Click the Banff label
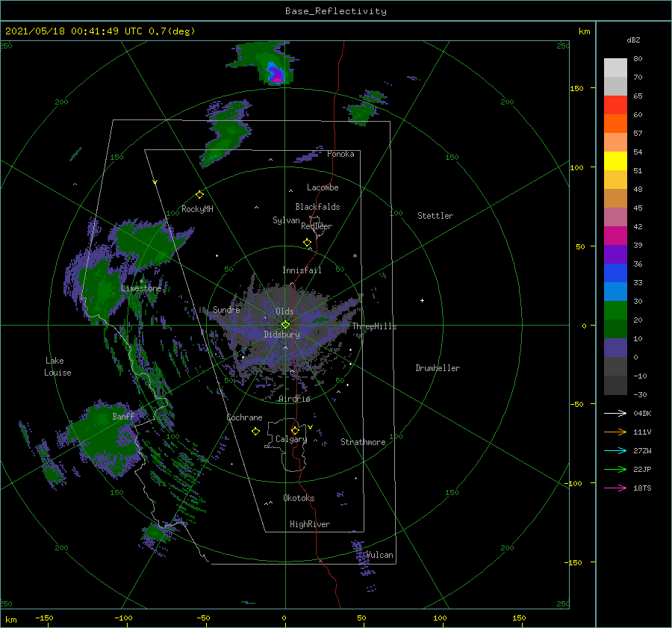 (123, 417)
